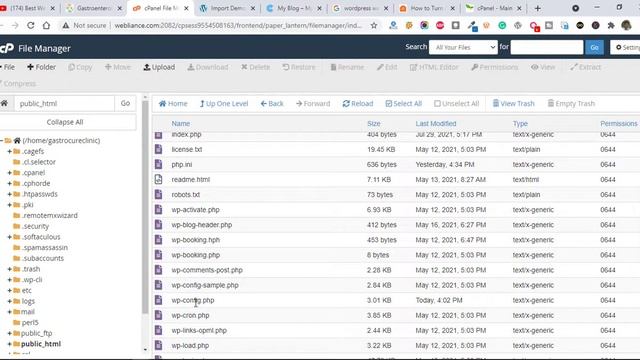The height and width of the screenshot is (360, 640).
Task: Expand the .trash folder
Action: (x=9, y=269)
